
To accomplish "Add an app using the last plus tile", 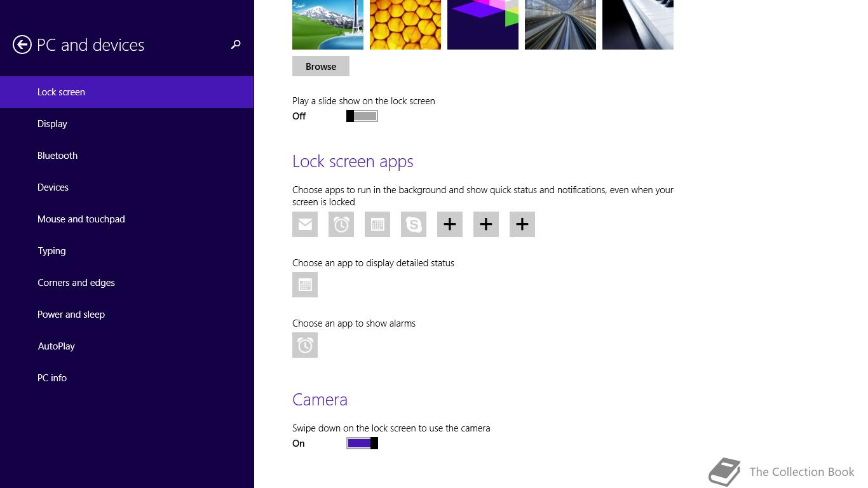I will [522, 224].
